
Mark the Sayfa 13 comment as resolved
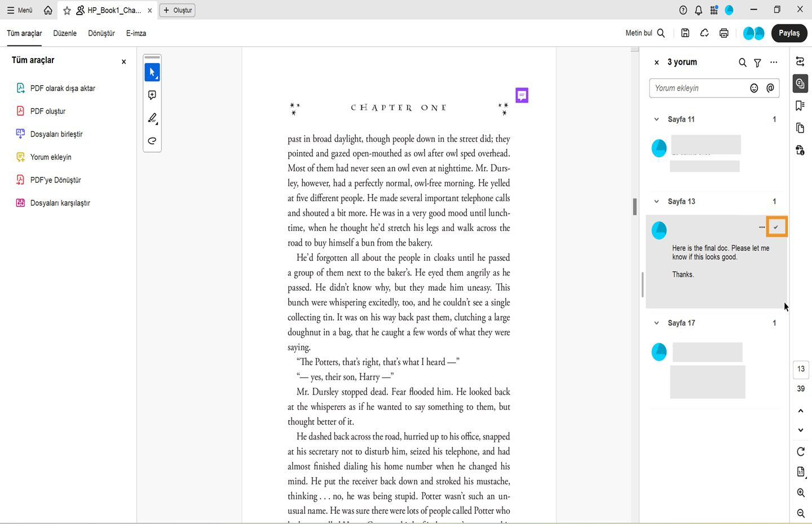(776, 227)
